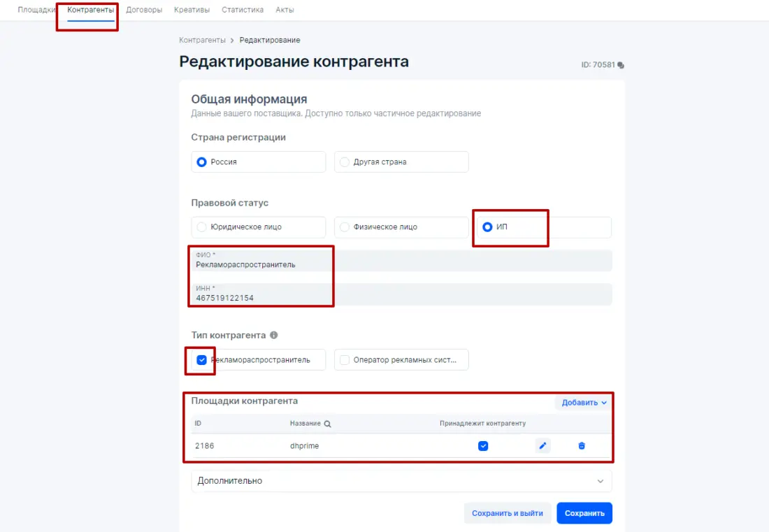Enable Оператор рекламных систем checkbox
This screenshot has width=769, height=532.
click(x=345, y=360)
